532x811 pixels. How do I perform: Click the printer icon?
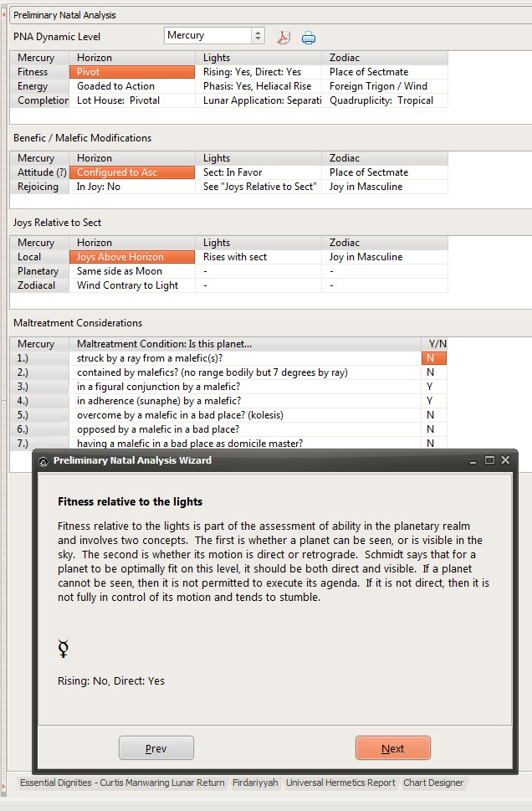309,38
